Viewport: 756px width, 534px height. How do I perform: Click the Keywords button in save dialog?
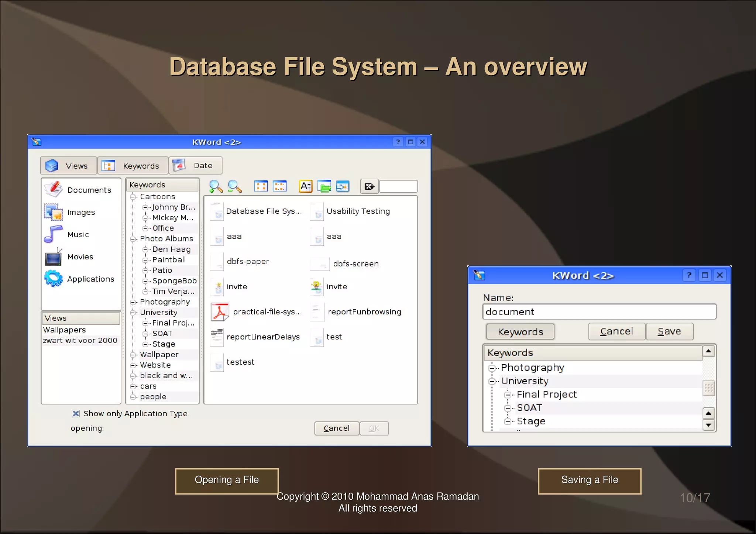(x=520, y=331)
